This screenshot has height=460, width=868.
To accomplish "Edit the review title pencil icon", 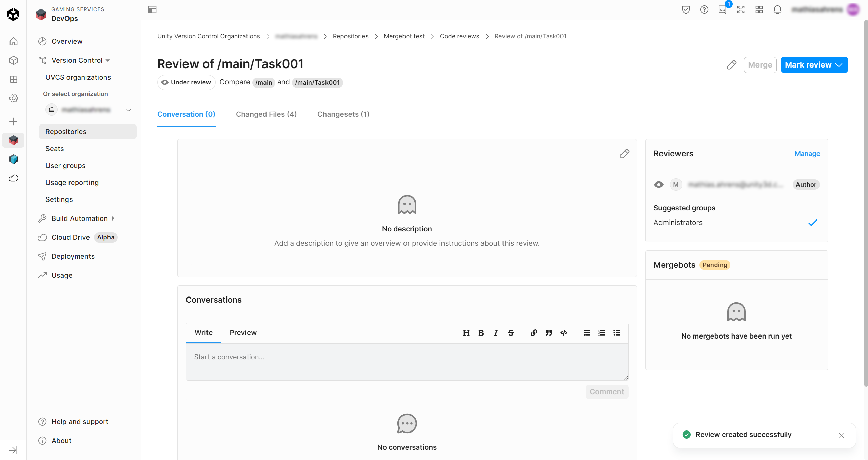I will tap(732, 65).
